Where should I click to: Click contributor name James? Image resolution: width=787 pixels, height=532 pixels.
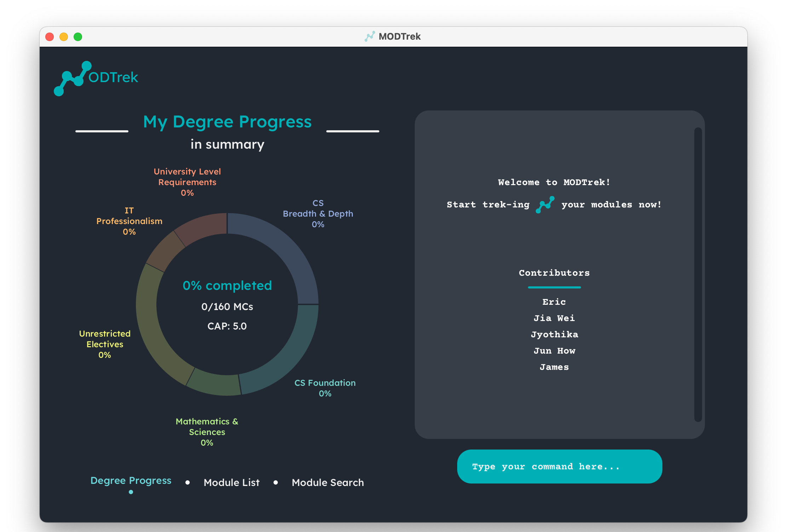click(554, 367)
